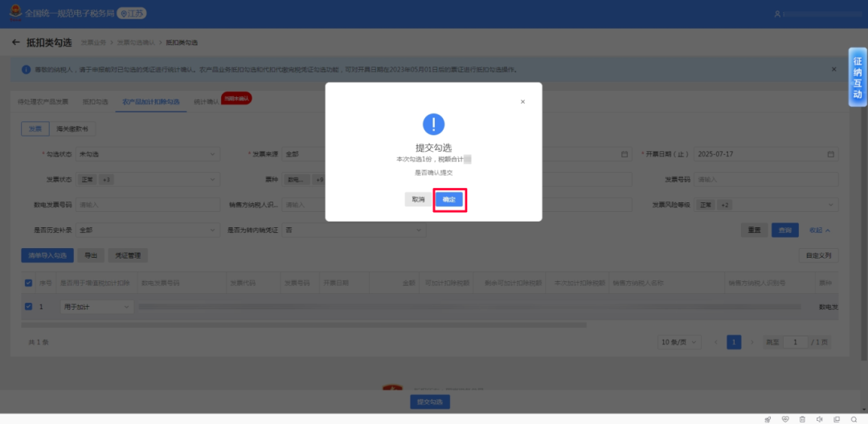Close the 提交勾选 dialog with X
Image resolution: width=868 pixels, height=424 pixels.
point(522,102)
